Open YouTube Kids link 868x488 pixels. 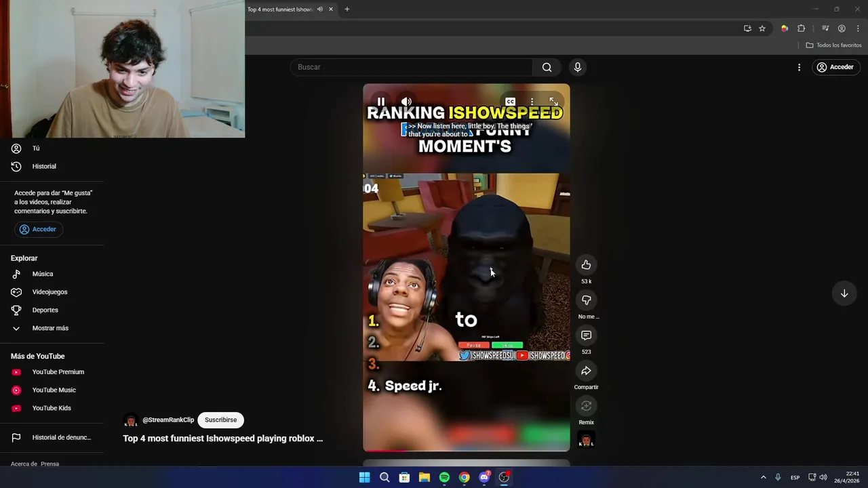point(52,408)
